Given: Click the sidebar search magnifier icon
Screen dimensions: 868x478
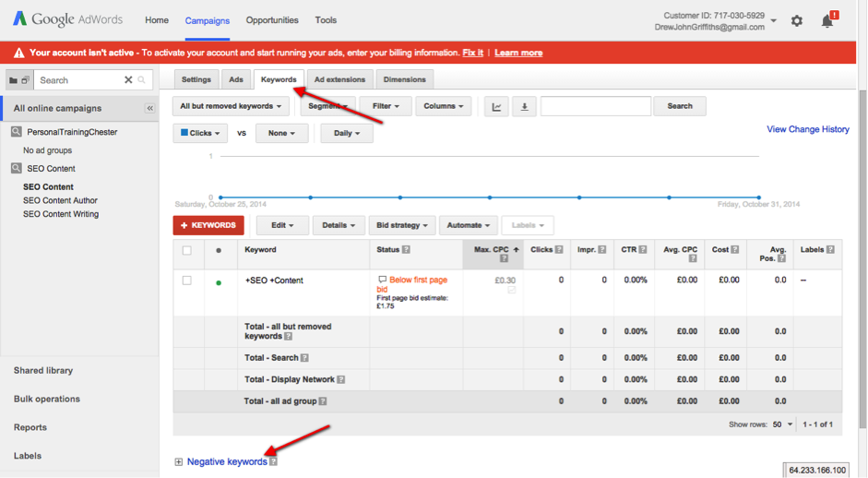Looking at the screenshot, I should point(142,79).
